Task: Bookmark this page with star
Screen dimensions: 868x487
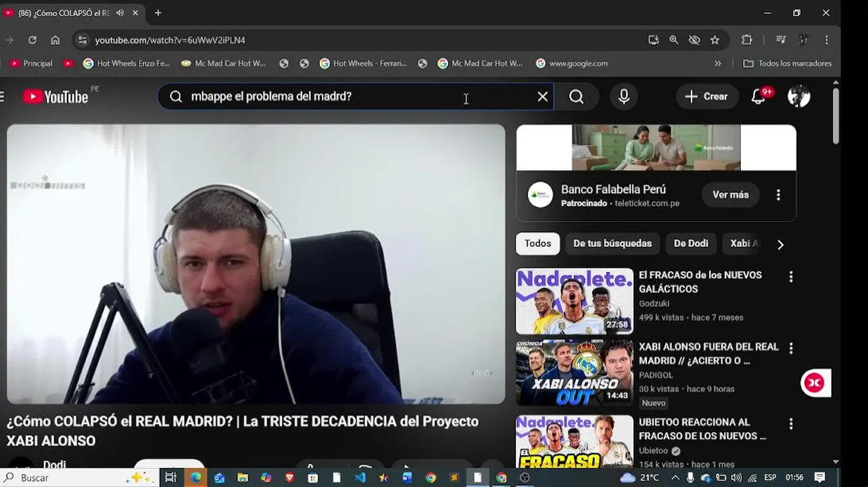Action: pos(715,40)
